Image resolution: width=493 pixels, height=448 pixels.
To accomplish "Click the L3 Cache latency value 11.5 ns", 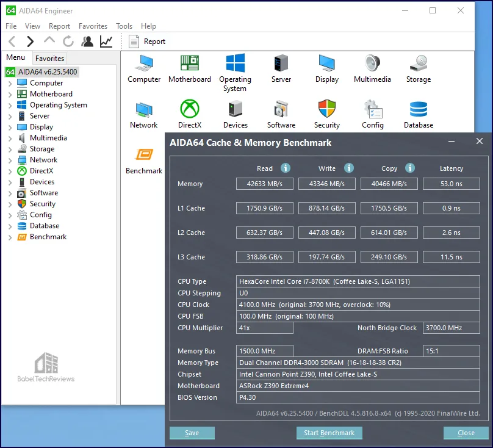I will pos(452,257).
